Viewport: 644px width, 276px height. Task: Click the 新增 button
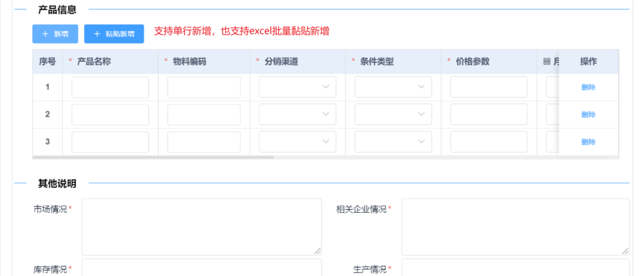(55, 34)
